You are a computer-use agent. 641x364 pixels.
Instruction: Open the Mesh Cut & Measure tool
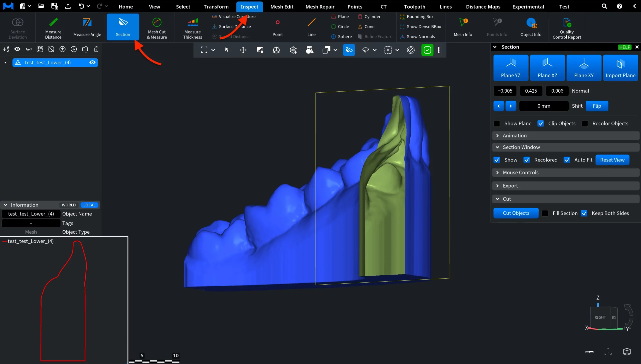[157, 28]
